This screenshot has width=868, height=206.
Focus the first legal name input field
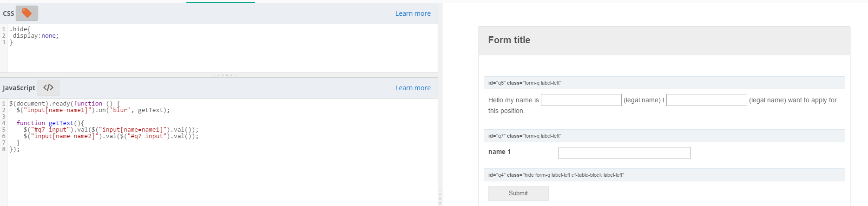point(581,100)
